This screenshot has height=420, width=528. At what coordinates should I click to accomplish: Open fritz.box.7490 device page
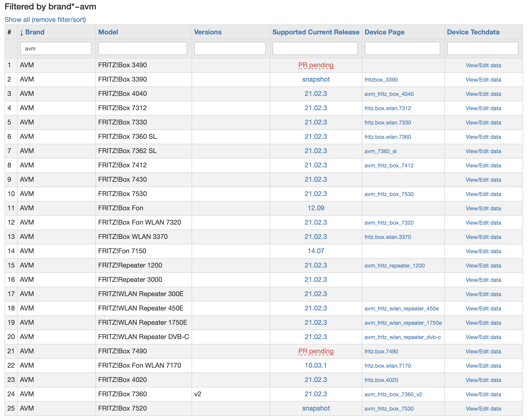[x=381, y=352]
